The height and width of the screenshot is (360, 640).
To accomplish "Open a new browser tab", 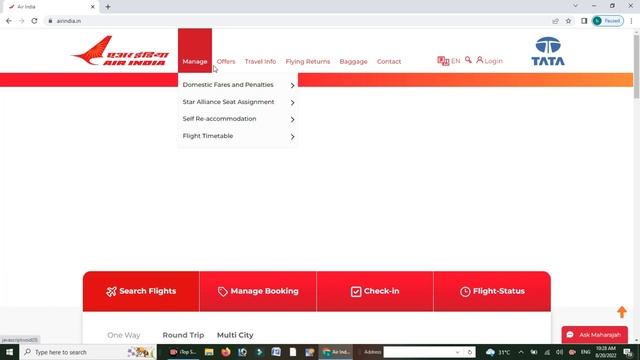I will coord(108,7).
